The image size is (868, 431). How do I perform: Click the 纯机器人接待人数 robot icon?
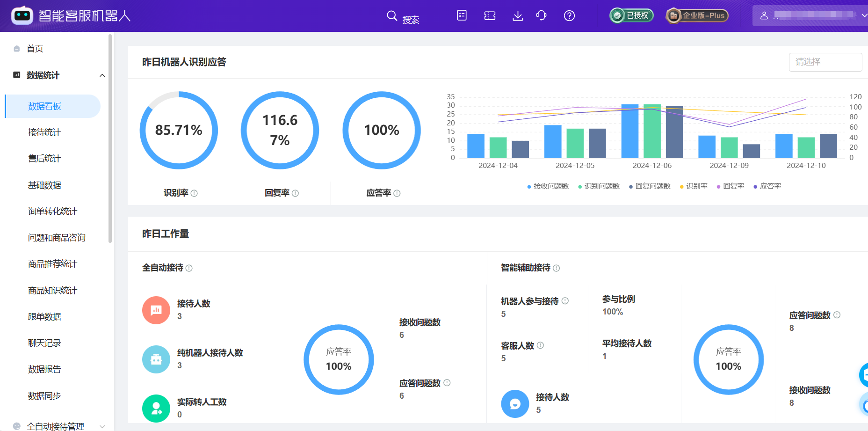pyautogui.click(x=156, y=359)
